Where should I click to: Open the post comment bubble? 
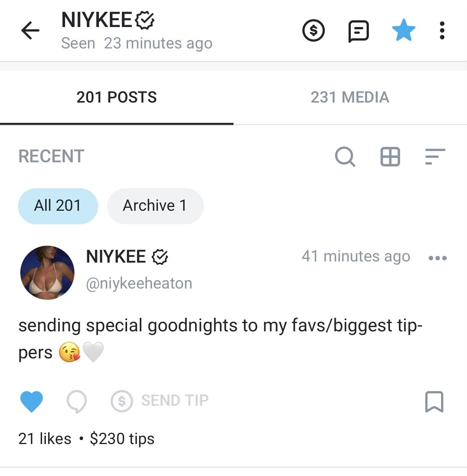(76, 401)
